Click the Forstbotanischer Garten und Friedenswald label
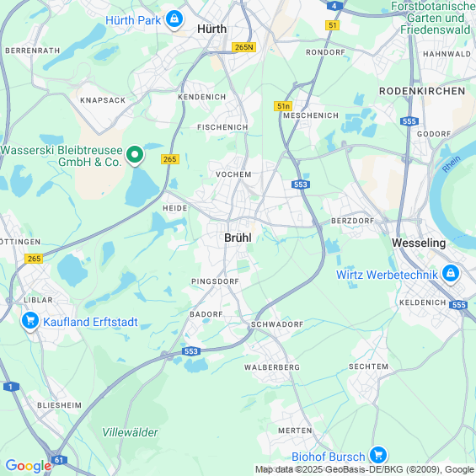Viewport: 476px width, 476px height. [x=435, y=18]
